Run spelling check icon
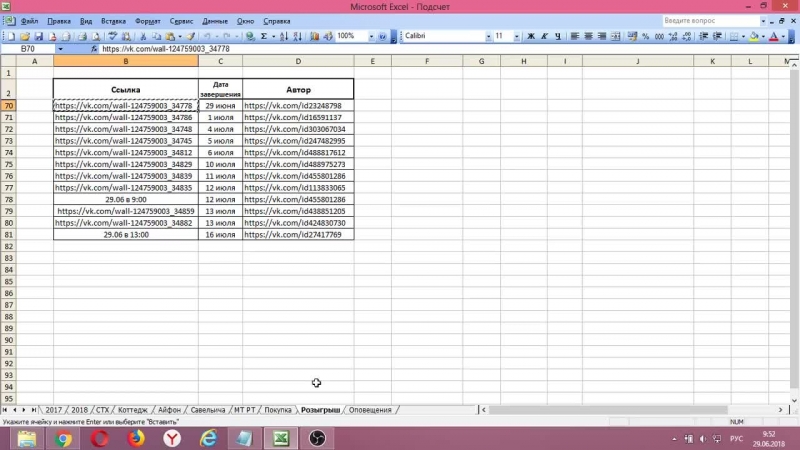The image size is (800, 450). pos(112,36)
